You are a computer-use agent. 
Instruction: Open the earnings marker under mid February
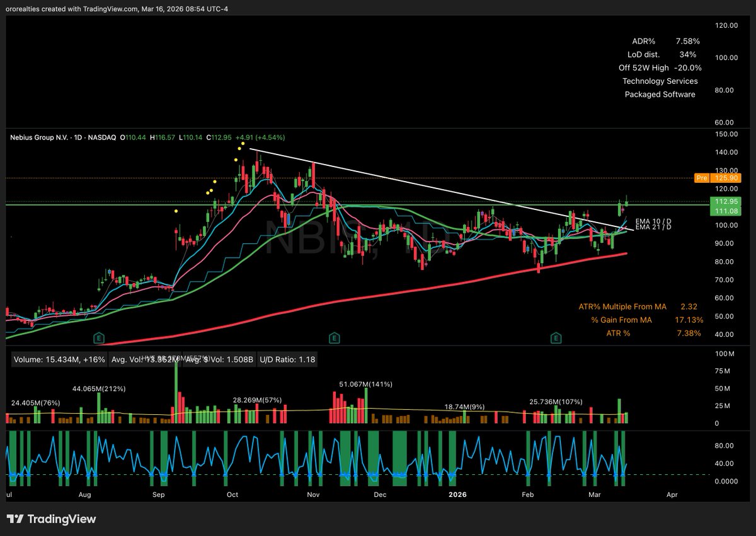click(x=556, y=338)
